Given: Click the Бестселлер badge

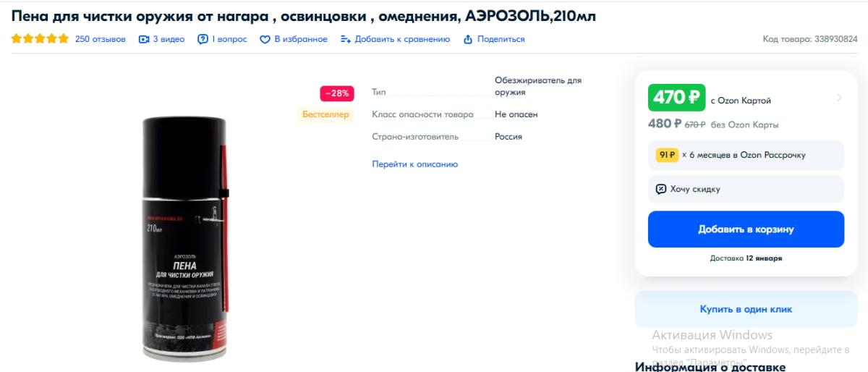Looking at the screenshot, I should [x=325, y=114].
